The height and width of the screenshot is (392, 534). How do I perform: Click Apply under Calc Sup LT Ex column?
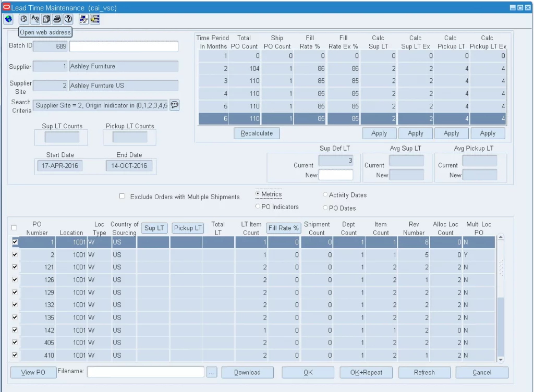[416, 133]
